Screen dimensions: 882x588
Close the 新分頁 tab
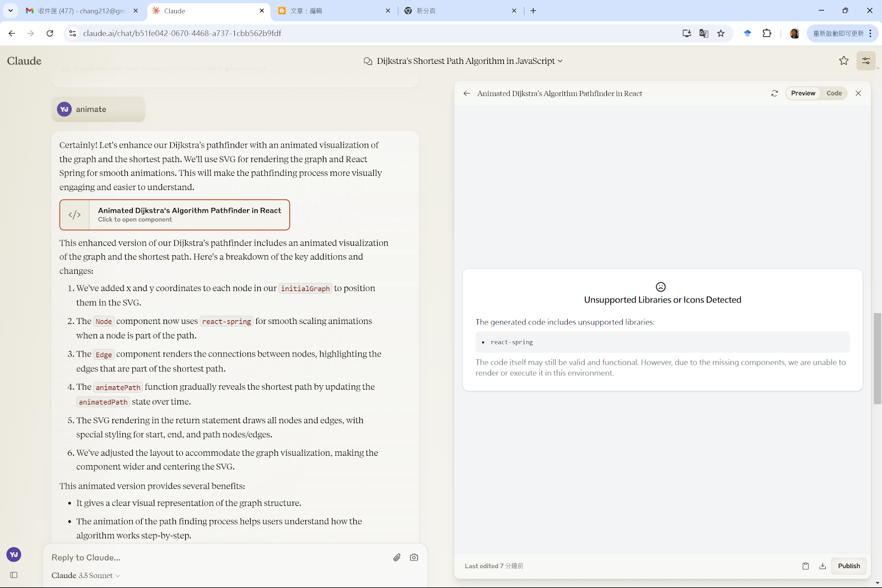click(514, 10)
